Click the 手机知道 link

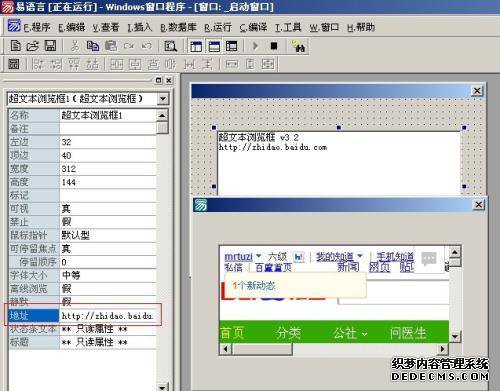(x=395, y=257)
